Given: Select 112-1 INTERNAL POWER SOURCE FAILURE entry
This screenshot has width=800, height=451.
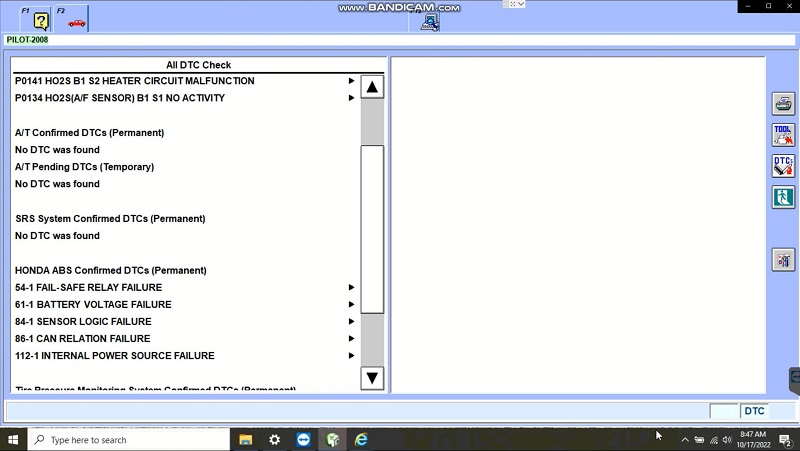Looking at the screenshot, I should click(185, 356).
